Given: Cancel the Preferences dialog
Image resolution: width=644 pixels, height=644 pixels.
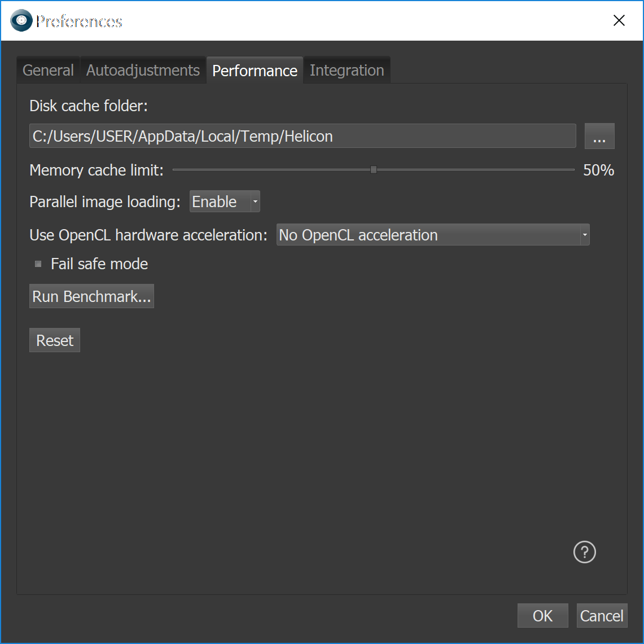Looking at the screenshot, I should [x=602, y=616].
